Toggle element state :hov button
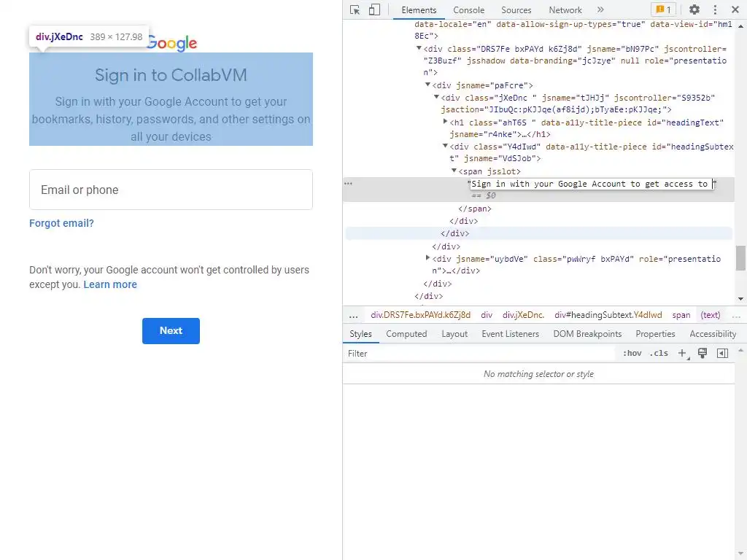Viewport: 747px width, 560px height. click(x=632, y=354)
